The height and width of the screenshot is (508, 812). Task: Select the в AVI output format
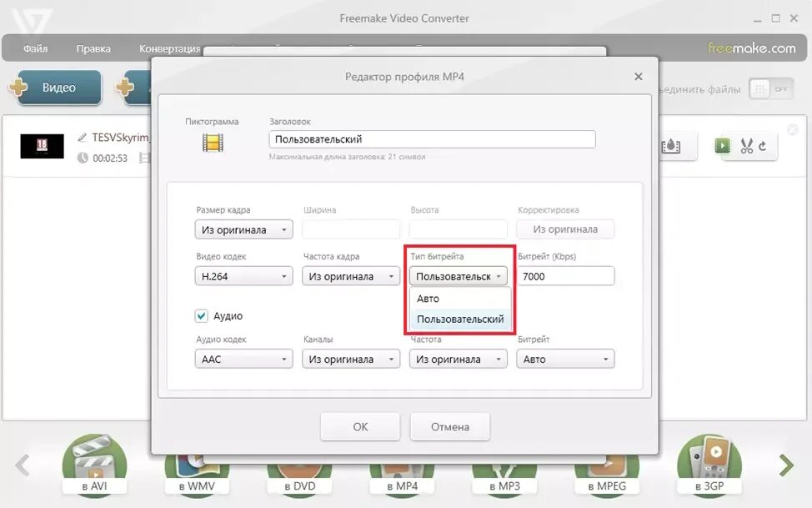[94, 465]
